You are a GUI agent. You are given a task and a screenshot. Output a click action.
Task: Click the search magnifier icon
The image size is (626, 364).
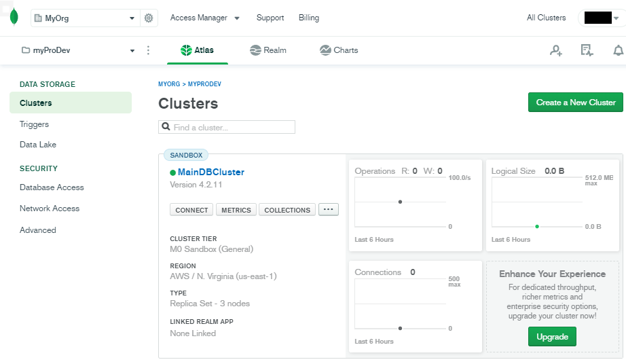pos(166,127)
